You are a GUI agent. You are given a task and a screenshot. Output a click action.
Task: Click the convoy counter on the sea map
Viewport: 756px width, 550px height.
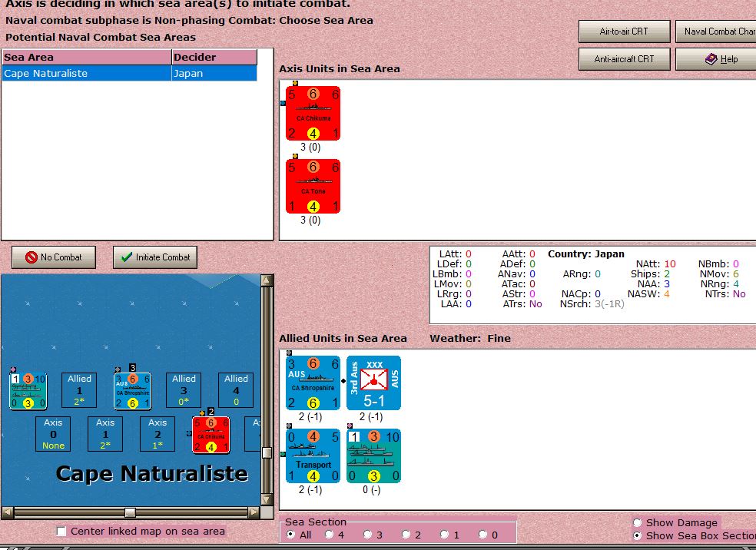28,390
